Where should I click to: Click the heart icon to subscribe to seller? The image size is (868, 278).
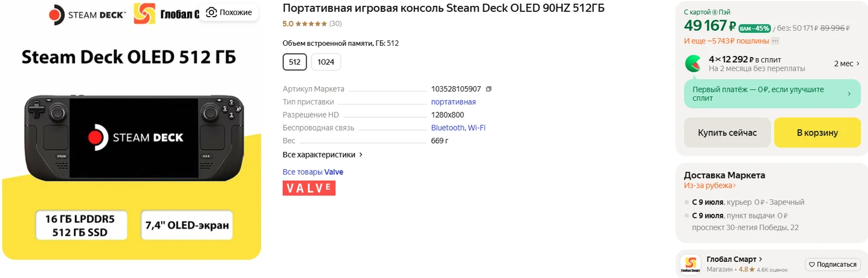click(812, 264)
